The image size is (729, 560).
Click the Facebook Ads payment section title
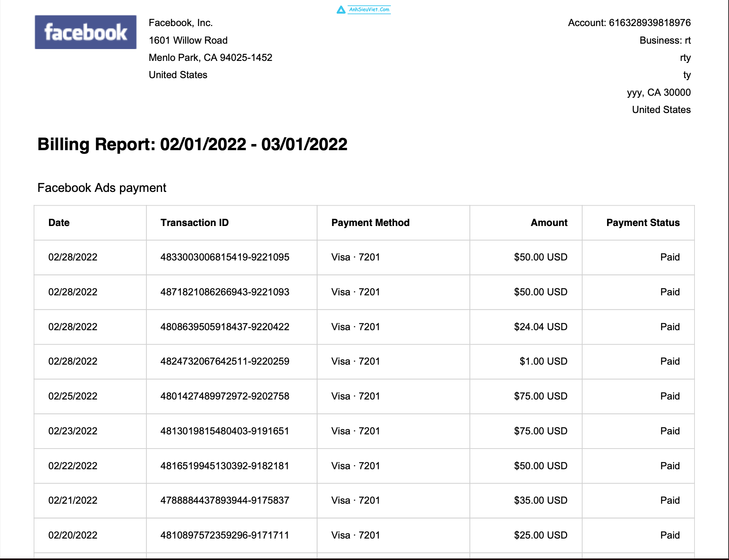(102, 188)
